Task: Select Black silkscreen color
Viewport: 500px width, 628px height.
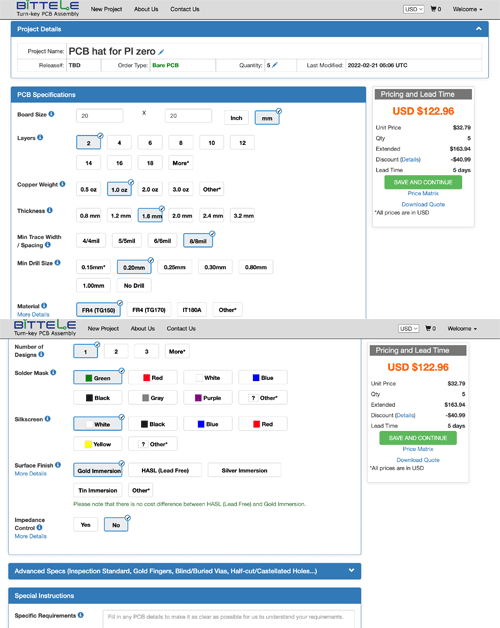Action: click(x=153, y=424)
